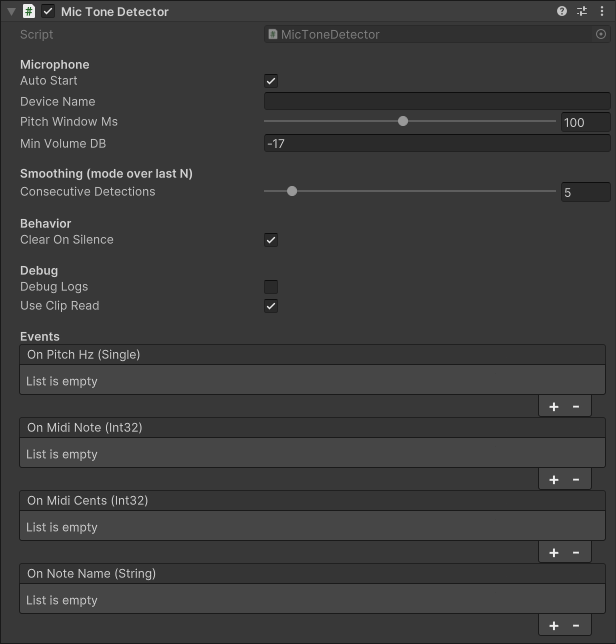Click the On Note Name (String) event header
The width and height of the screenshot is (616, 644).
tap(313, 574)
